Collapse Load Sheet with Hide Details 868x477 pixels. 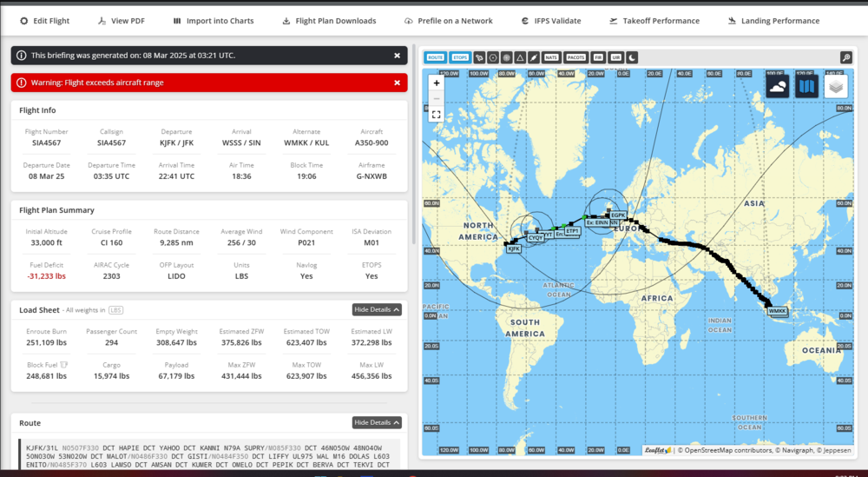[377, 309]
